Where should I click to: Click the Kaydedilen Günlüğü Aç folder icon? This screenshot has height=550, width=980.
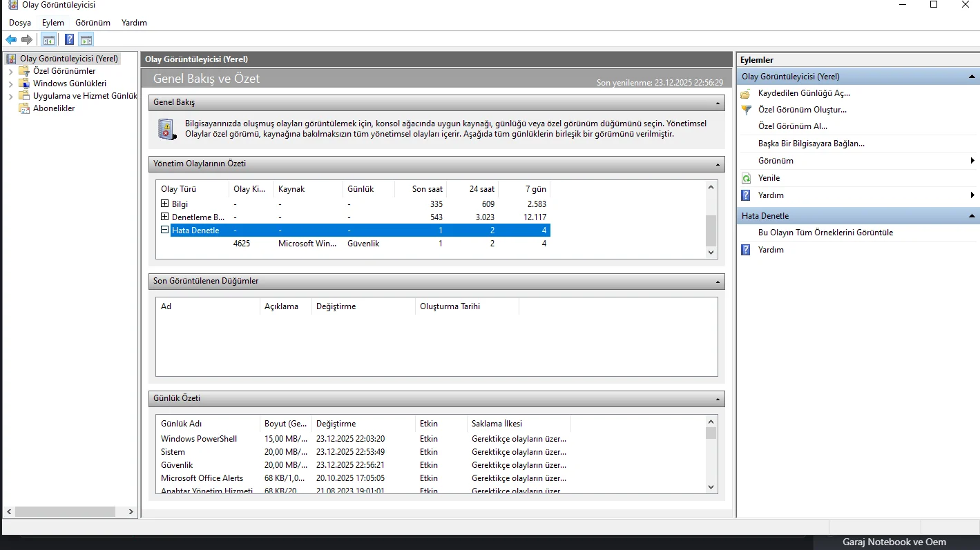pos(746,93)
